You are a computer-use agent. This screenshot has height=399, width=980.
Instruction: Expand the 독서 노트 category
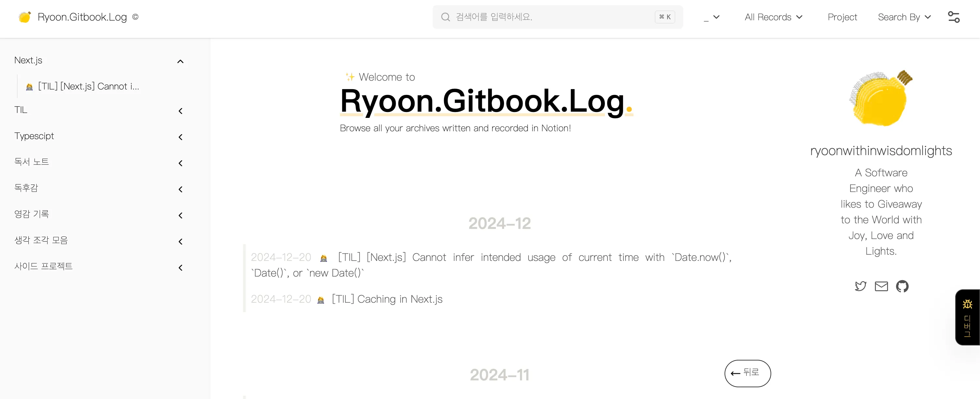coord(180,163)
